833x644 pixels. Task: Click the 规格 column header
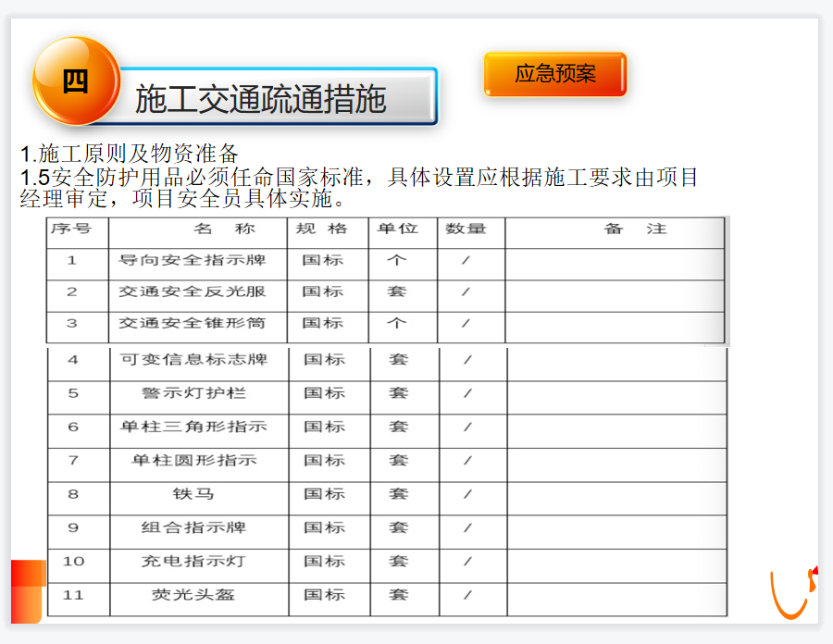(x=322, y=229)
